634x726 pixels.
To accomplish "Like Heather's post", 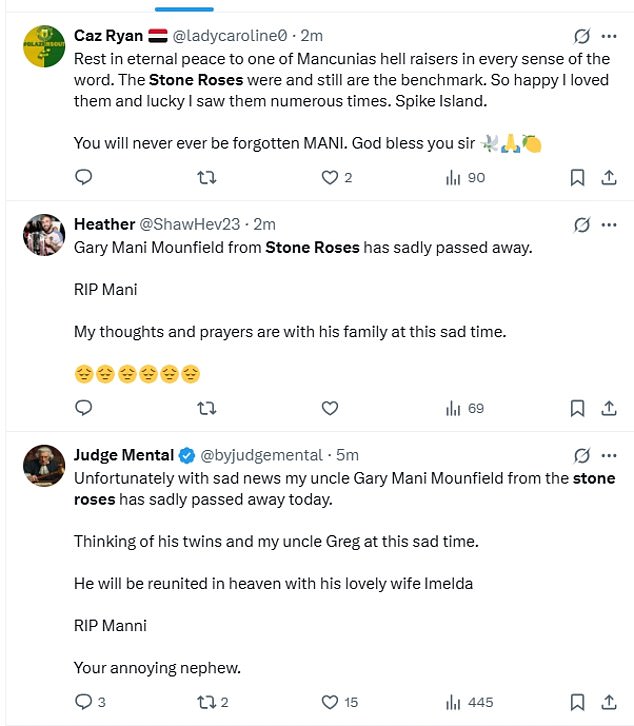I will (330, 407).
